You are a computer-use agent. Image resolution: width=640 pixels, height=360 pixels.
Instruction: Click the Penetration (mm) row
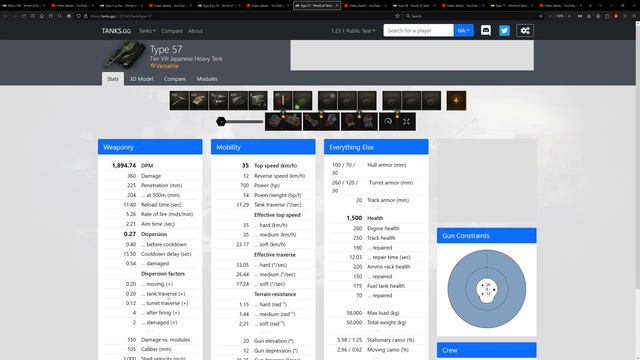(x=150, y=185)
